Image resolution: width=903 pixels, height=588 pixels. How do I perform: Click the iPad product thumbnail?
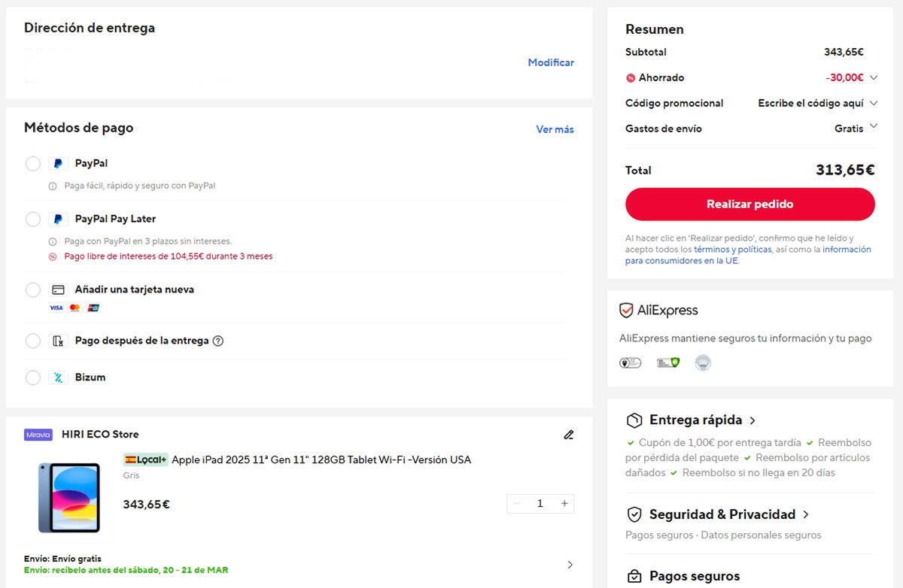(x=69, y=498)
